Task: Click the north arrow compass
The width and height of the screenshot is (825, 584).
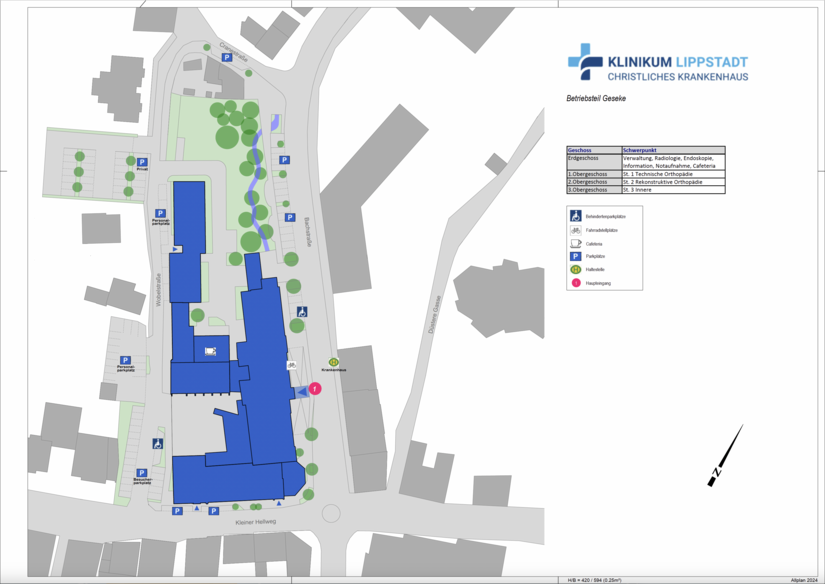Action: click(726, 456)
